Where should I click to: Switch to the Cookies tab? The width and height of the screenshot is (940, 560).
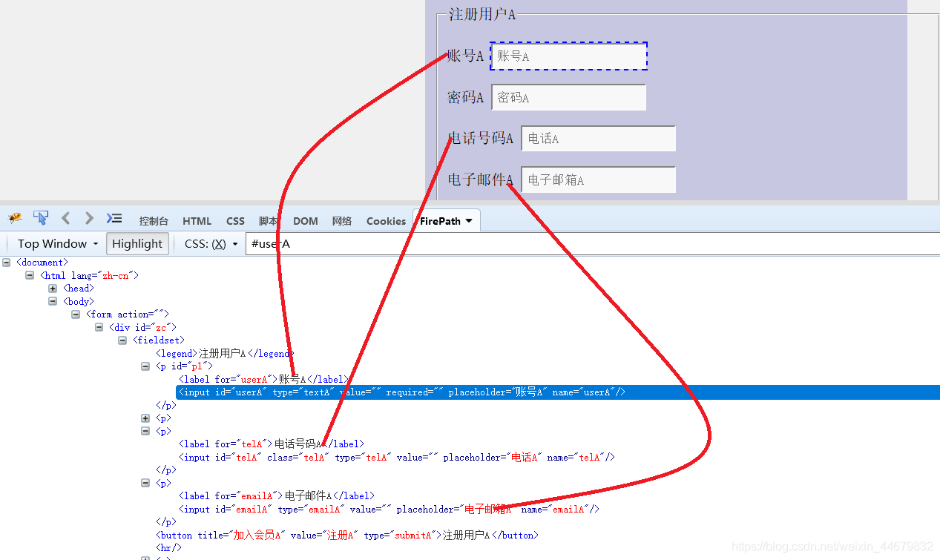[386, 221]
